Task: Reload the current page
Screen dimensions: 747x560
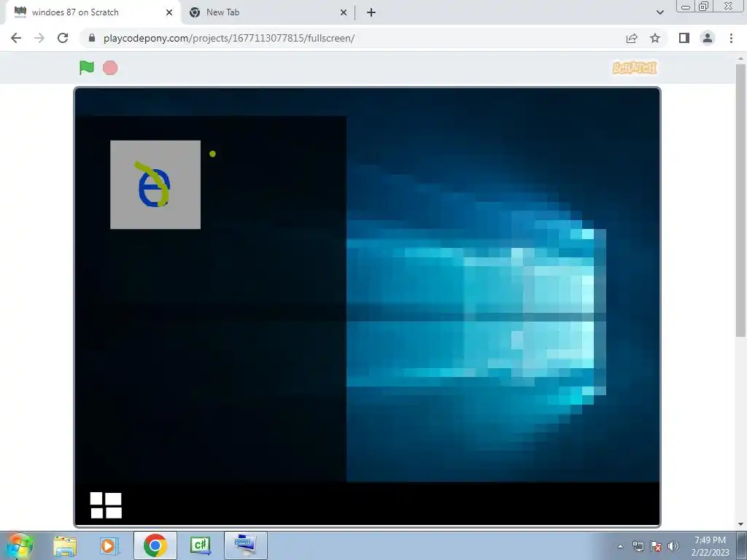Action: point(63,38)
